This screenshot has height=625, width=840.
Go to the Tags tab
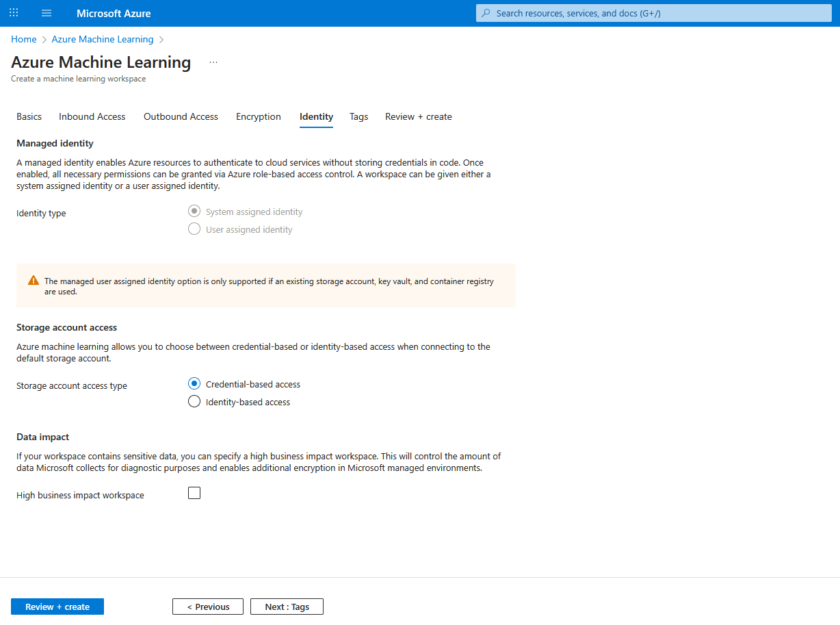coord(358,116)
